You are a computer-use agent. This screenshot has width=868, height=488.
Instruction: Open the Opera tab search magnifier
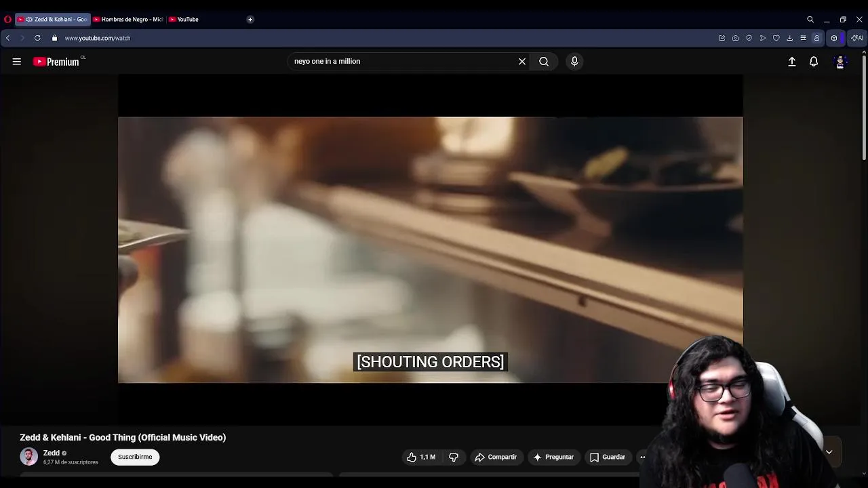(810, 20)
